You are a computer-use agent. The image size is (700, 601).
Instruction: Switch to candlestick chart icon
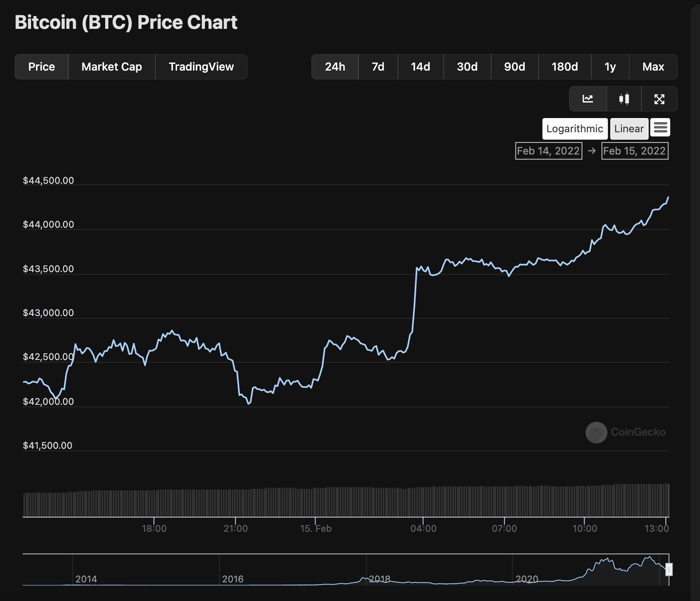(624, 99)
